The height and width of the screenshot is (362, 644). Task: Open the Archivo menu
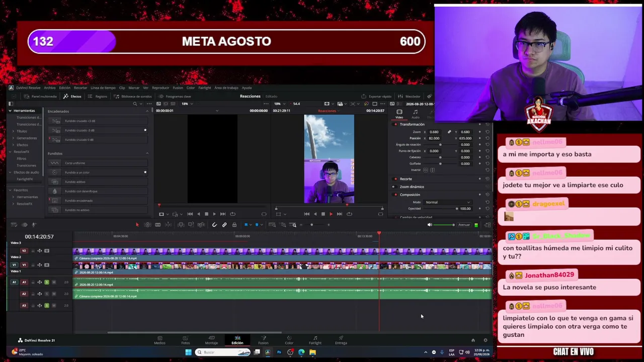(49, 88)
